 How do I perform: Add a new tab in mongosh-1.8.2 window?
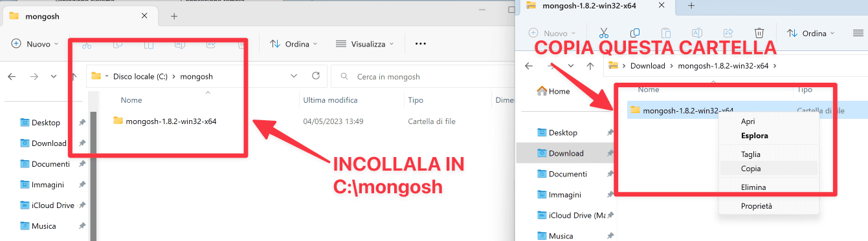(691, 5)
